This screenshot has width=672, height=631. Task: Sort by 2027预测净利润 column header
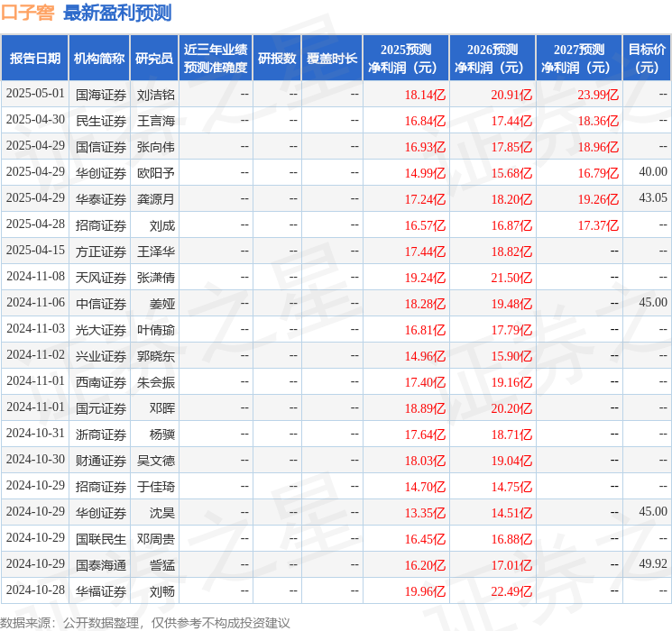[x=579, y=59]
